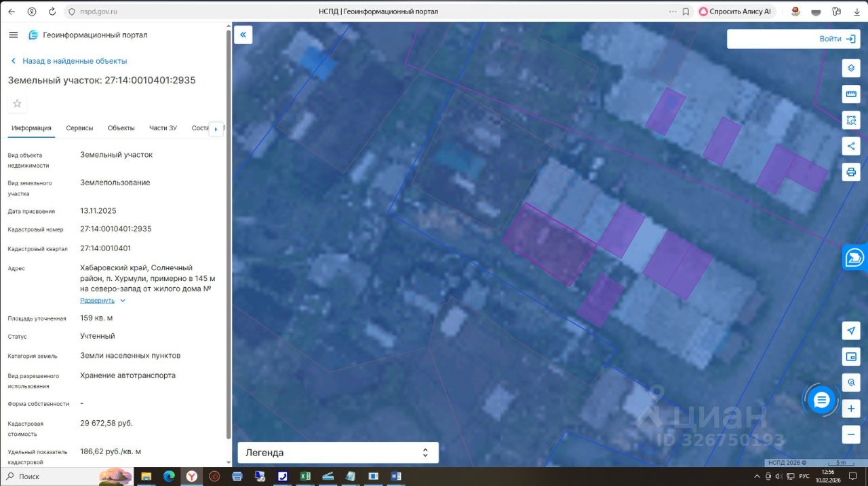Zoom in on the map
Viewport: 868px width, 486px height.
coord(851,409)
